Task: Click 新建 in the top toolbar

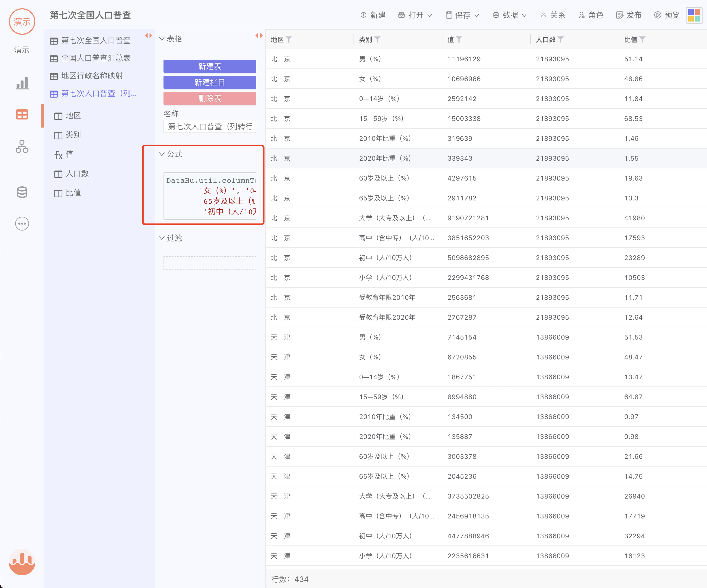Action: [x=373, y=15]
